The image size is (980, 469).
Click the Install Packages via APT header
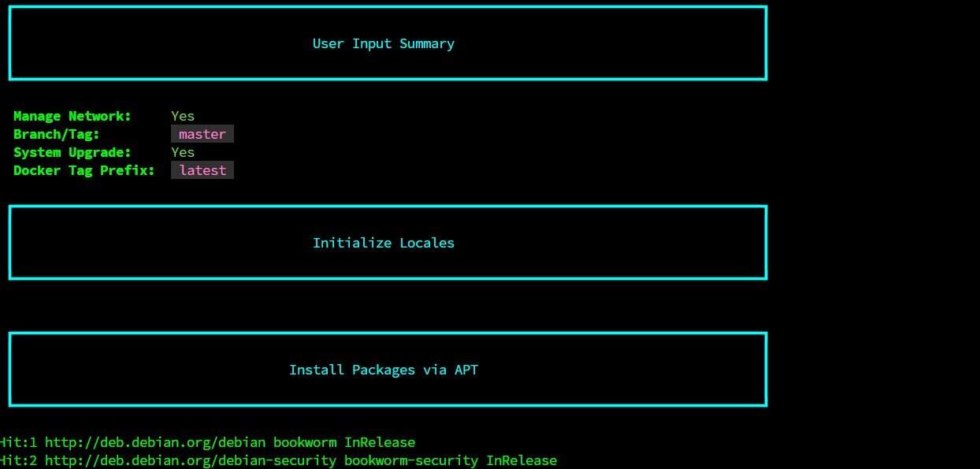[x=383, y=369]
